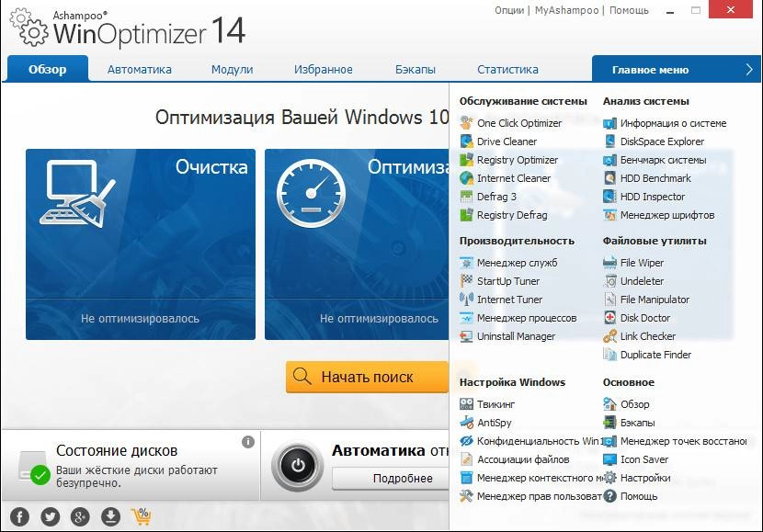Open Конфиденциальность Win10 eye icon

pos(466,441)
